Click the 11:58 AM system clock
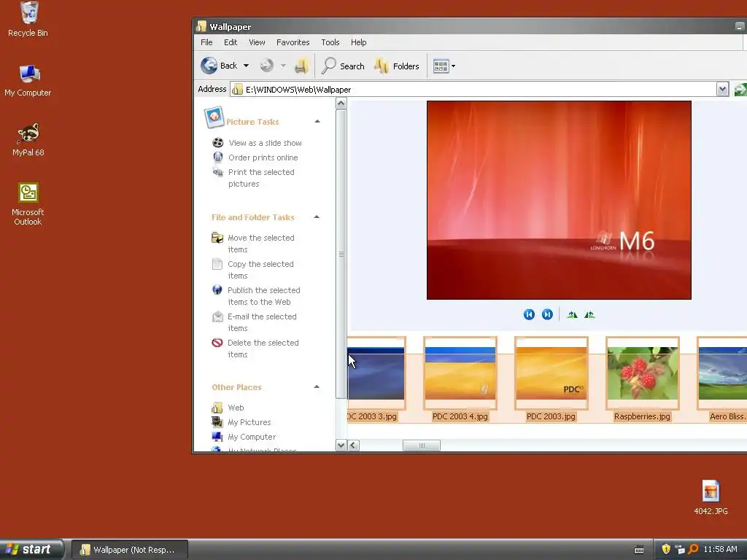 720,549
